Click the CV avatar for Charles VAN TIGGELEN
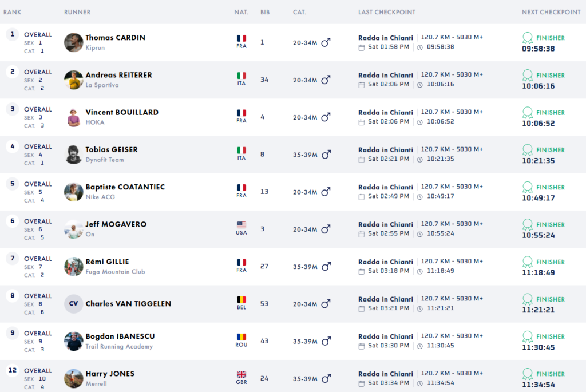 click(74, 304)
